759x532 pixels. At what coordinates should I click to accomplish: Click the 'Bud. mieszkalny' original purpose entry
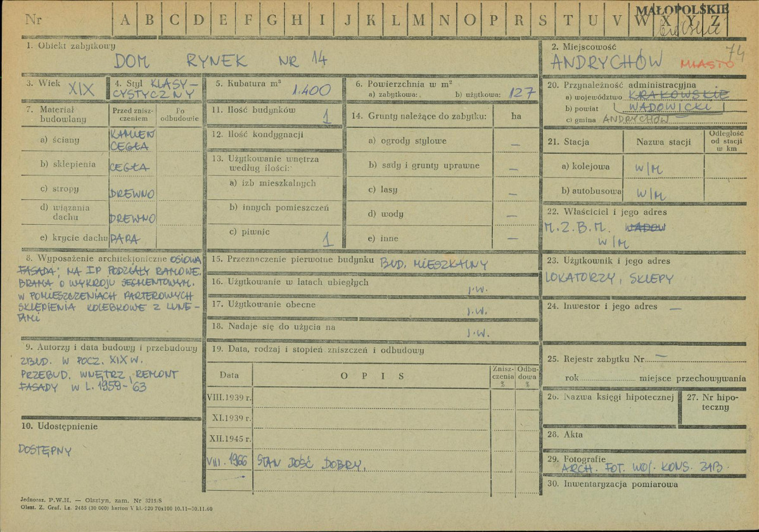[x=434, y=264]
